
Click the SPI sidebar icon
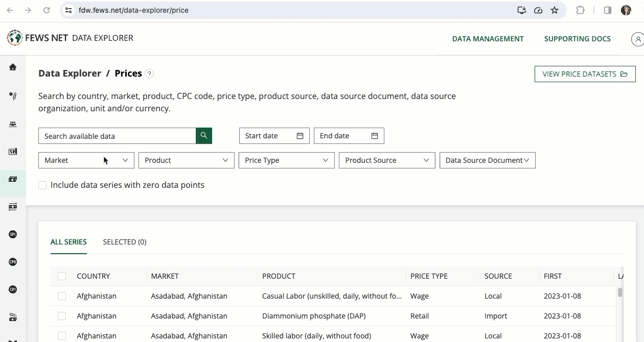(x=13, y=234)
